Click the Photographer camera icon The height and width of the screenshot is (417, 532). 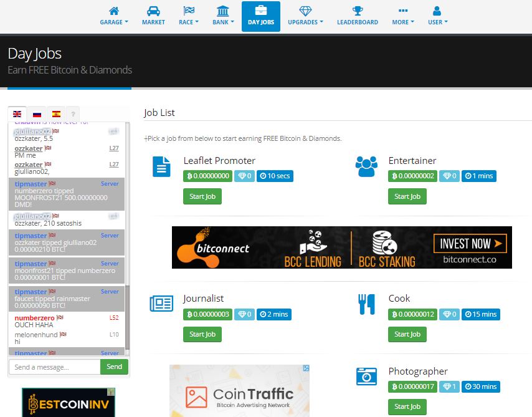coord(366,376)
